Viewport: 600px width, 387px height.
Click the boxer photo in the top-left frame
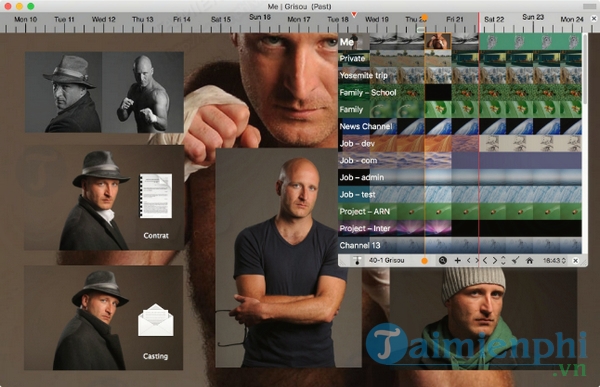click(143, 92)
